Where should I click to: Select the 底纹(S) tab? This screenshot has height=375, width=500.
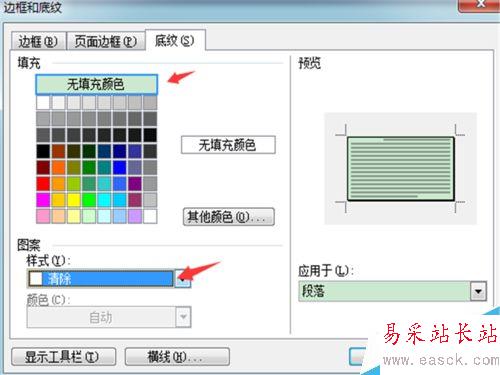click(175, 40)
